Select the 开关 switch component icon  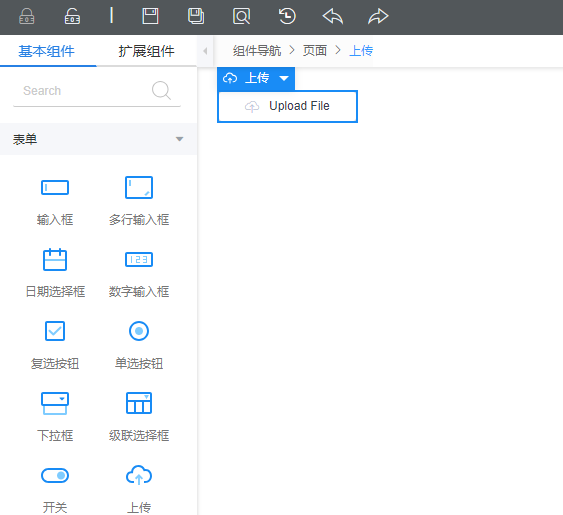(x=55, y=475)
